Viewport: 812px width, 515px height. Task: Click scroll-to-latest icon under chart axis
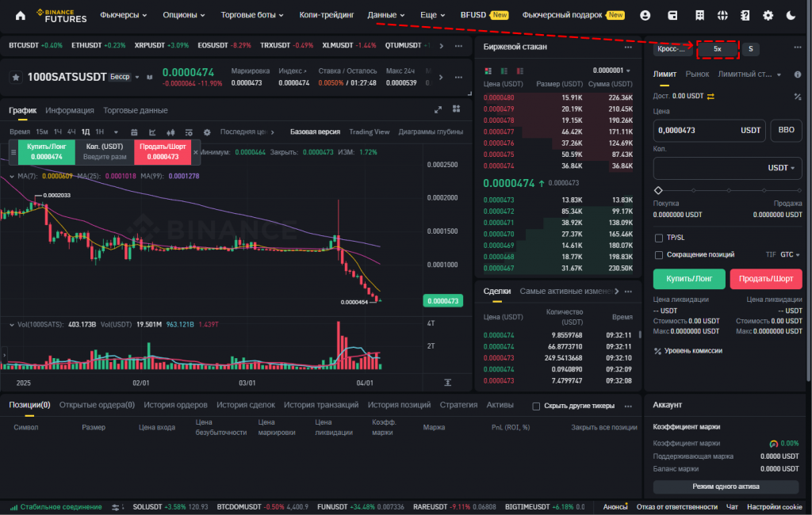(447, 383)
